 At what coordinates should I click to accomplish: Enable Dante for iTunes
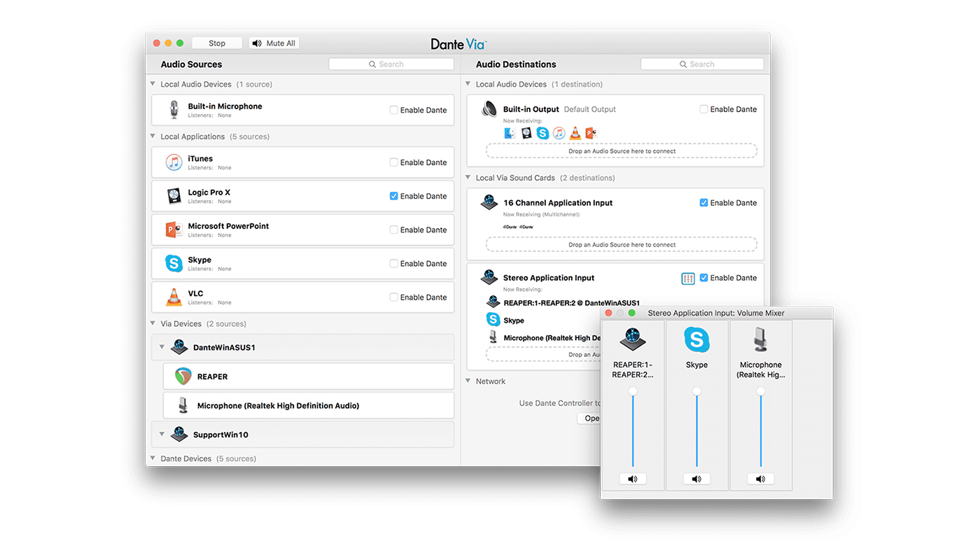point(394,162)
